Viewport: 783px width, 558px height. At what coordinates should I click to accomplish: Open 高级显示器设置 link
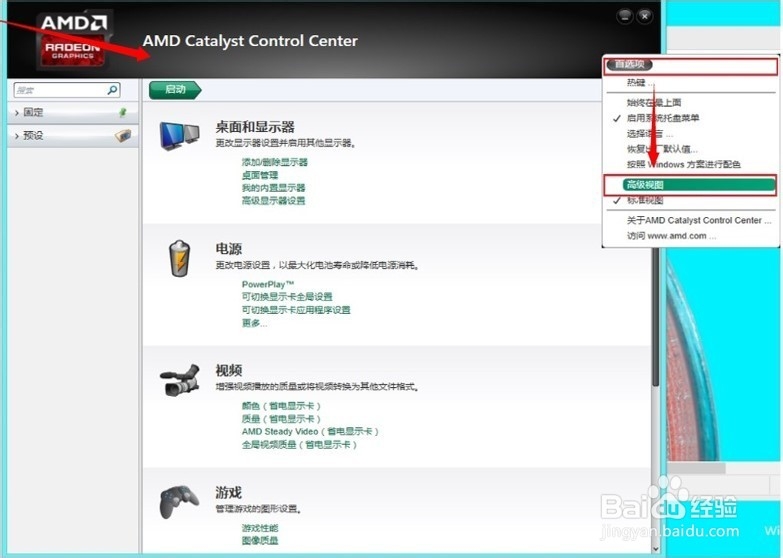click(x=273, y=201)
